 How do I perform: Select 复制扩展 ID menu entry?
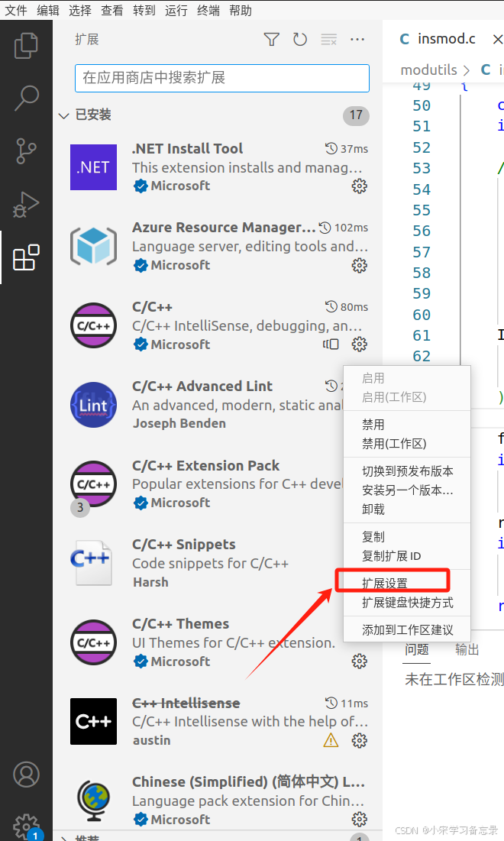(407, 556)
